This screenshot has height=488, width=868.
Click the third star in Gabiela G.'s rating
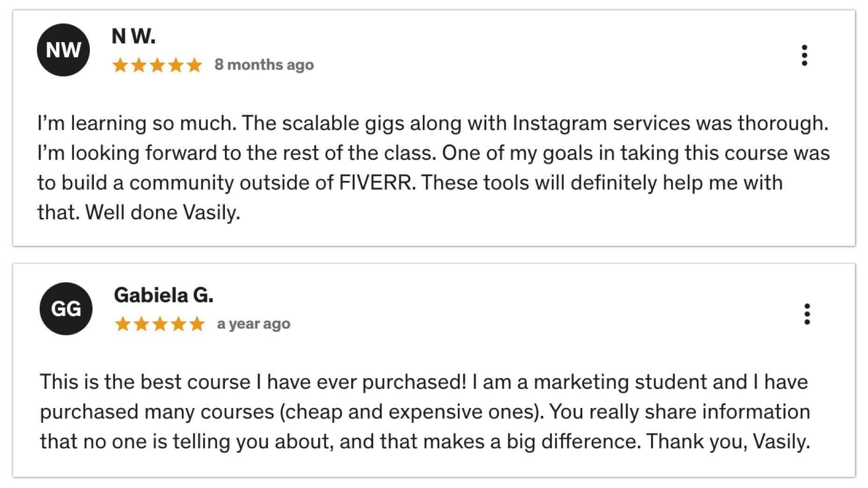(x=160, y=323)
